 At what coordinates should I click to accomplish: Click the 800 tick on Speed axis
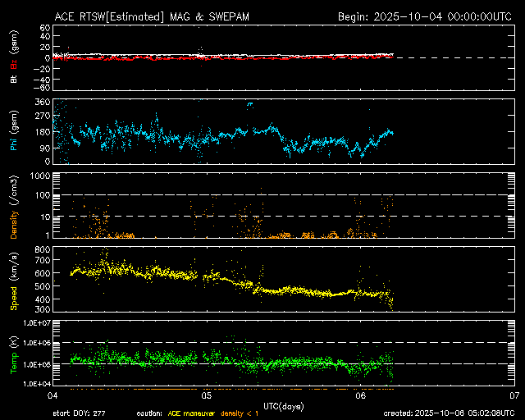tap(42, 249)
